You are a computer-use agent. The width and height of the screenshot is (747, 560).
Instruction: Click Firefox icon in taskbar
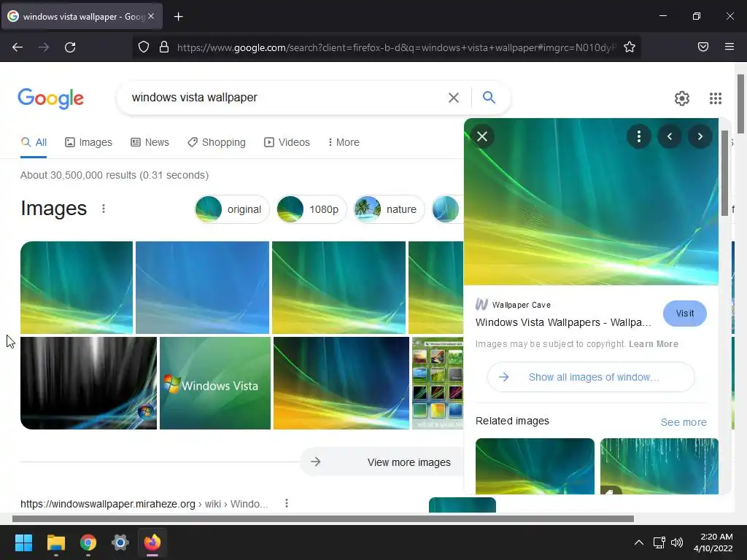click(x=152, y=542)
